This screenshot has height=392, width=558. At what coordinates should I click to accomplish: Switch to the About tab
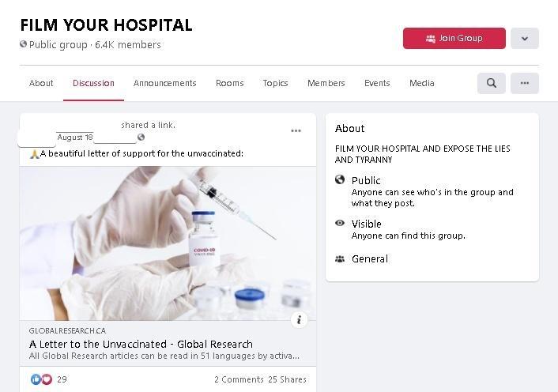point(41,83)
